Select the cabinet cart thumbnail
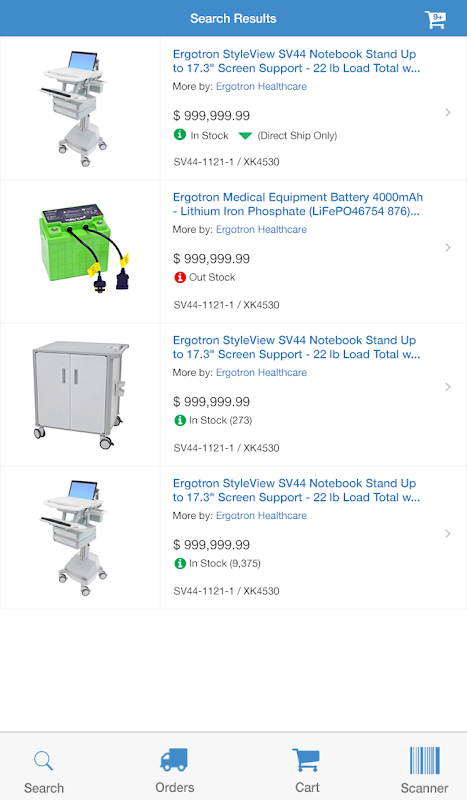This screenshot has width=467, height=800. click(80, 395)
